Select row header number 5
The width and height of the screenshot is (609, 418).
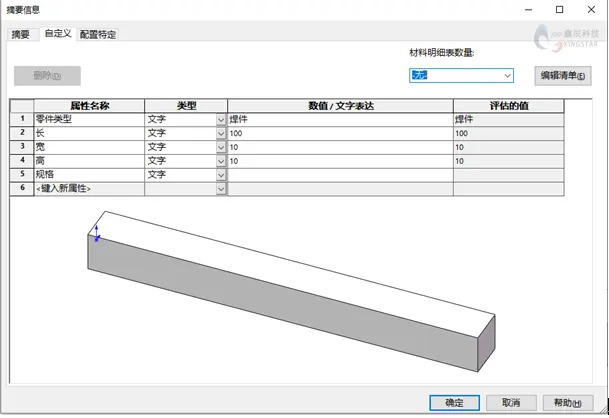(22, 174)
